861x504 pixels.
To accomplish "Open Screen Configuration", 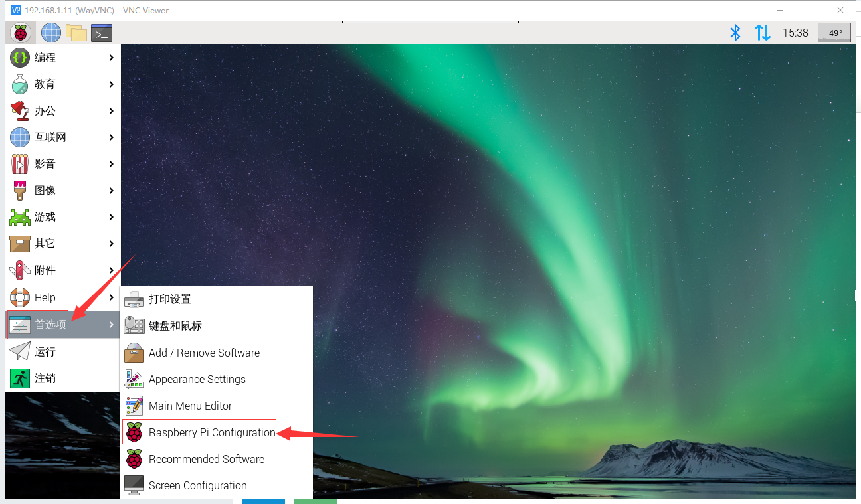I will 197,485.
